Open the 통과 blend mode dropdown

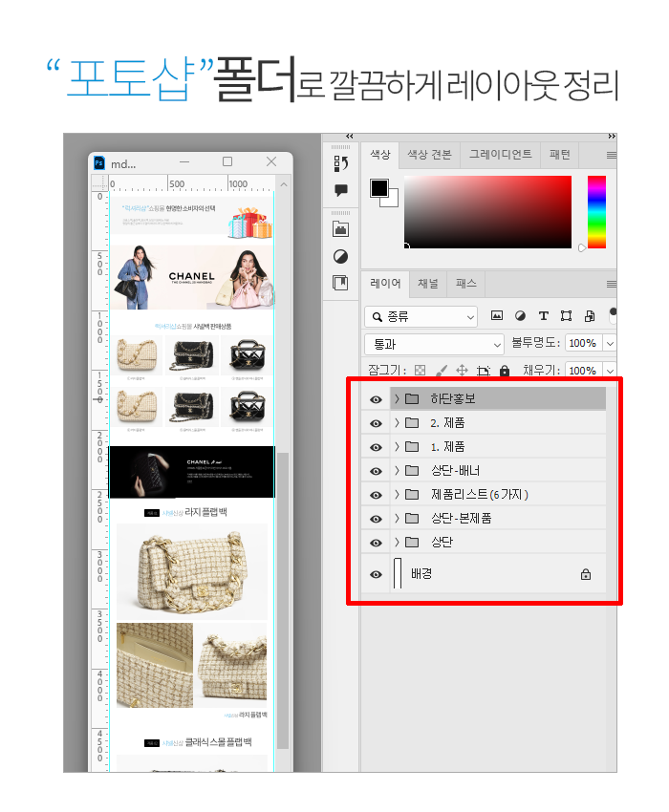[434, 344]
